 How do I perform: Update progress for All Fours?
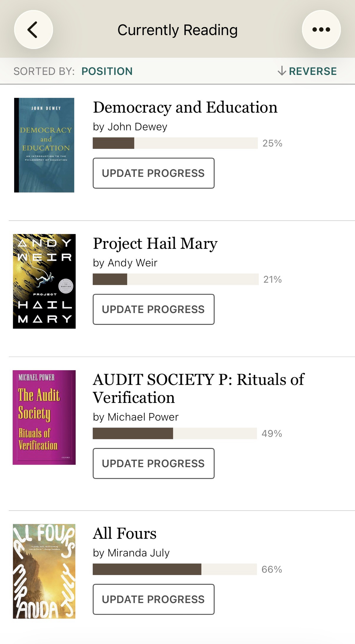pos(154,599)
